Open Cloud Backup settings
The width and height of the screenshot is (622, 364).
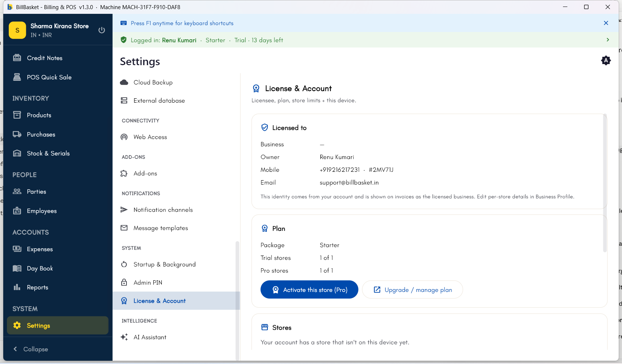176,82
